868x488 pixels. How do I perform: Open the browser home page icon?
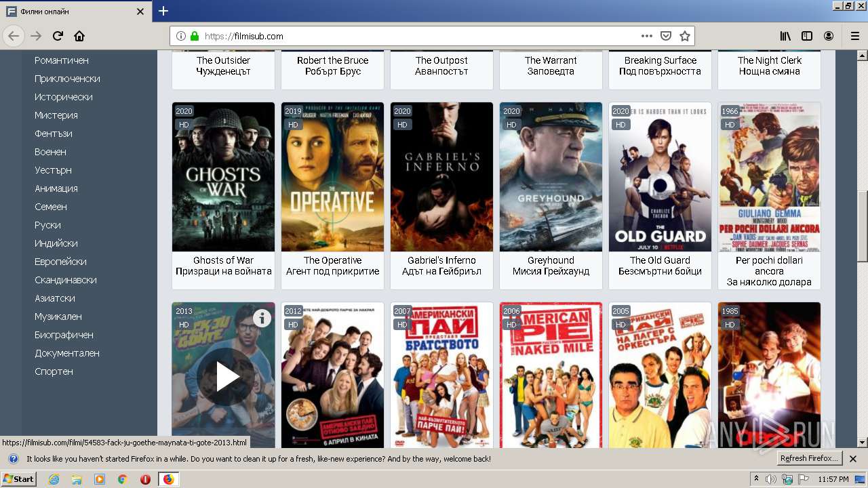[x=79, y=36]
